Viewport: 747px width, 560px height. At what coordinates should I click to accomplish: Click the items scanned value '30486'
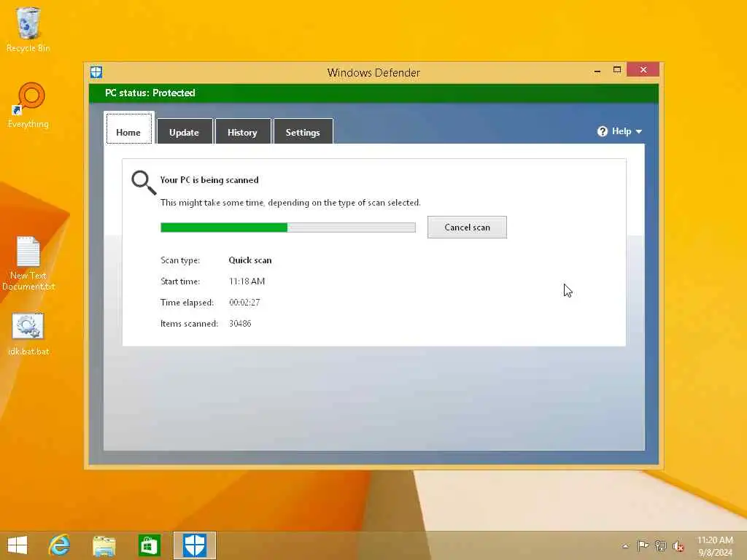point(240,323)
